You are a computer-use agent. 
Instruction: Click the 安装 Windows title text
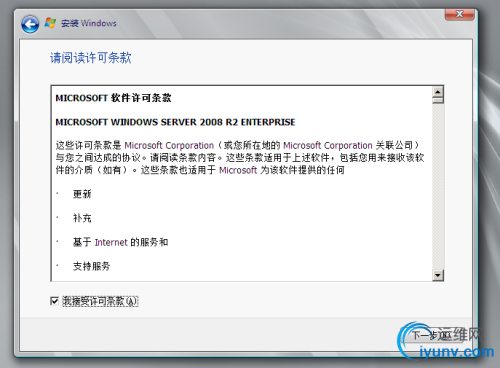tap(89, 23)
